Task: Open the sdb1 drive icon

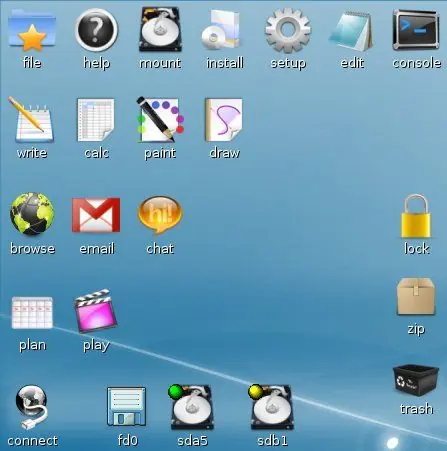Action: pos(272,407)
